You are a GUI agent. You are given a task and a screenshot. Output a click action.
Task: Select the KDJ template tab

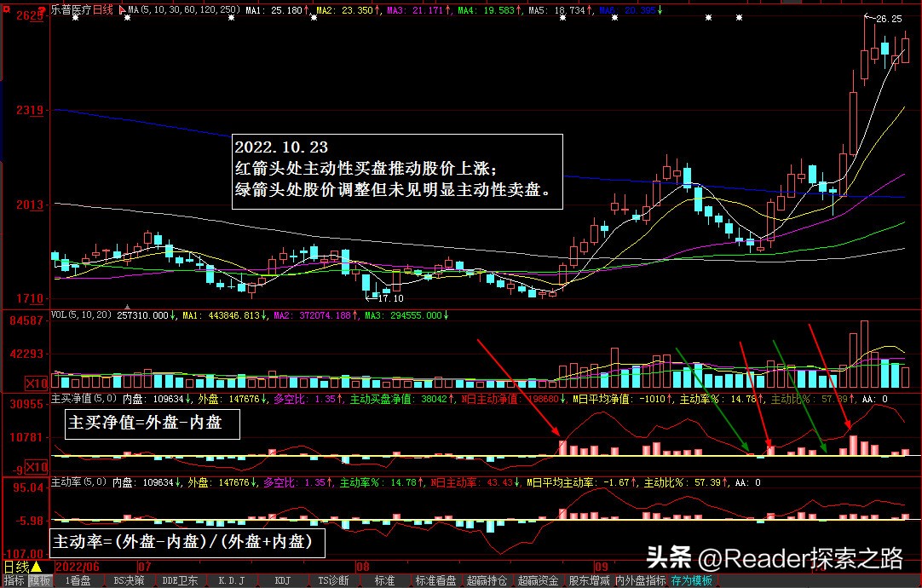283,581
